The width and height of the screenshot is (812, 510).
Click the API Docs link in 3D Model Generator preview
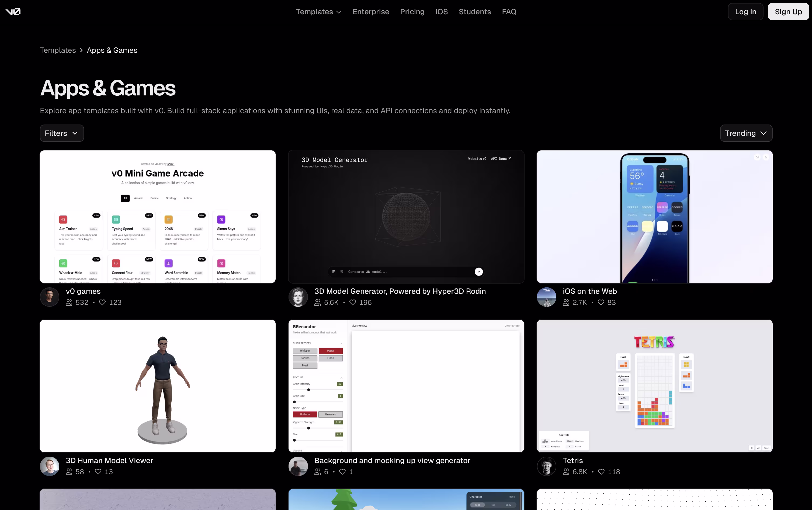(501, 159)
